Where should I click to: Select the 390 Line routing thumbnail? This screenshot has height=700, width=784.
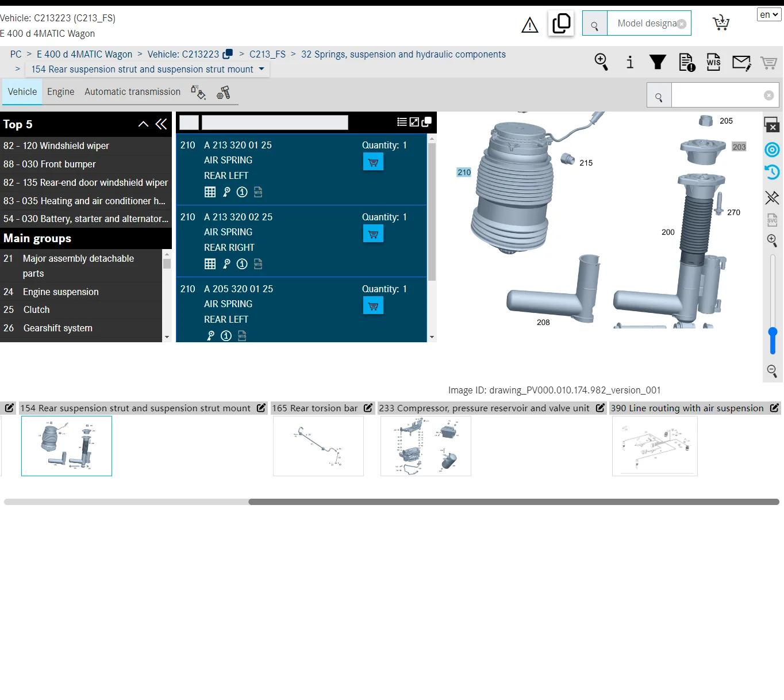point(655,446)
